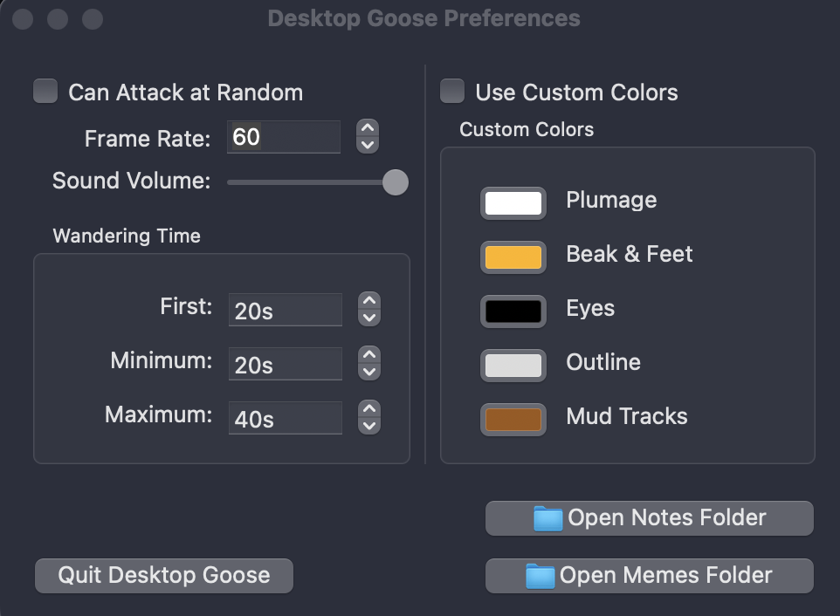Increase Maximum wandering time stepper
Viewport: 840px width, 616px height.
point(370,409)
